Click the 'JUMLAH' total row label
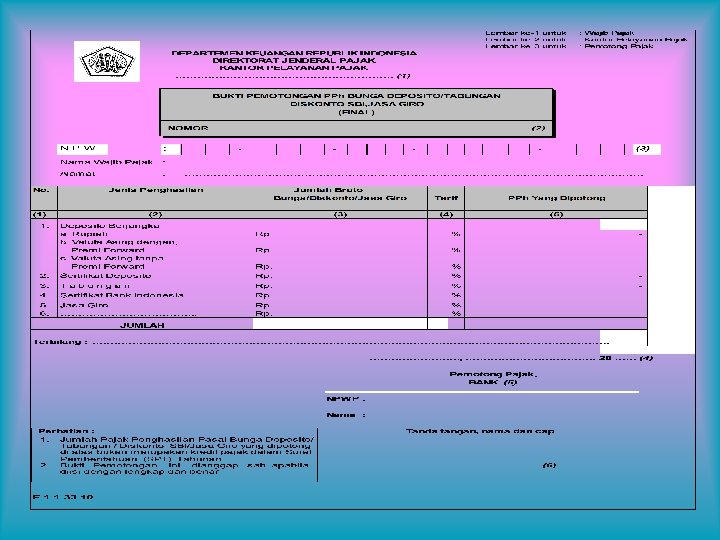This screenshot has width=720, height=540. 142,325
